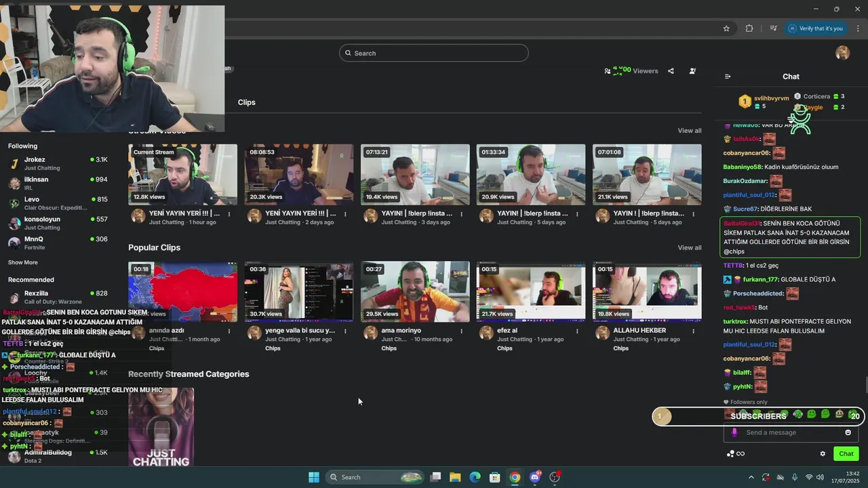Open the browser media control icon

point(773,28)
